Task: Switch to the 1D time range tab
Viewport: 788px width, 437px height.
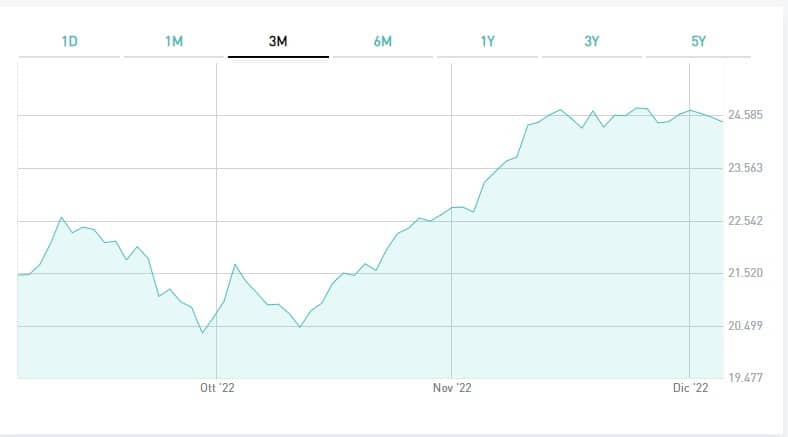Action: click(69, 42)
